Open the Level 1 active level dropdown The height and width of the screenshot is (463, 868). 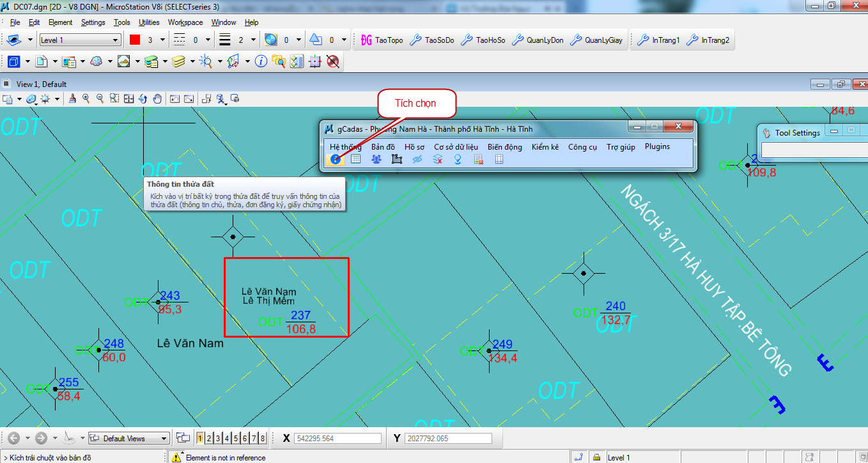pyautogui.click(x=80, y=40)
